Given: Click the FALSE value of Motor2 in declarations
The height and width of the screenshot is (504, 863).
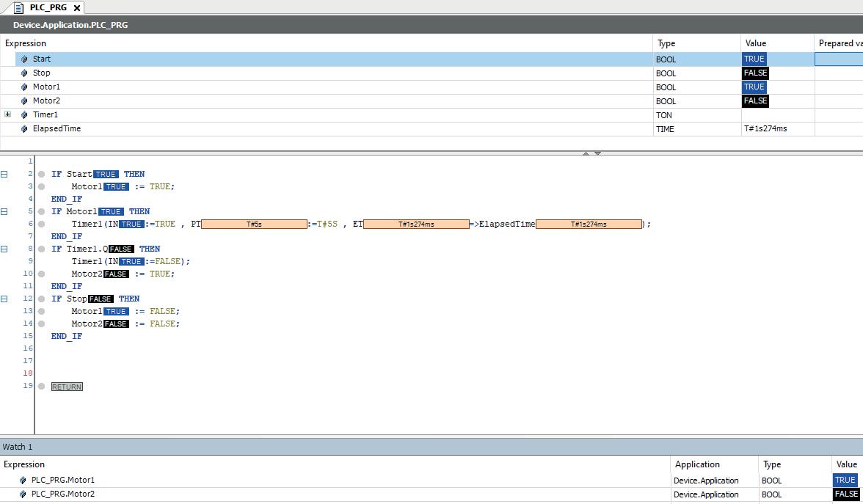Looking at the screenshot, I should click(x=756, y=101).
